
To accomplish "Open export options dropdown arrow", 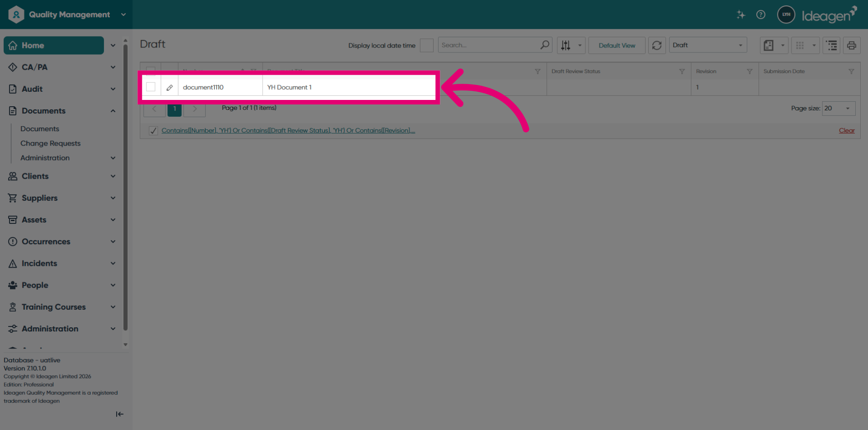I will point(783,45).
